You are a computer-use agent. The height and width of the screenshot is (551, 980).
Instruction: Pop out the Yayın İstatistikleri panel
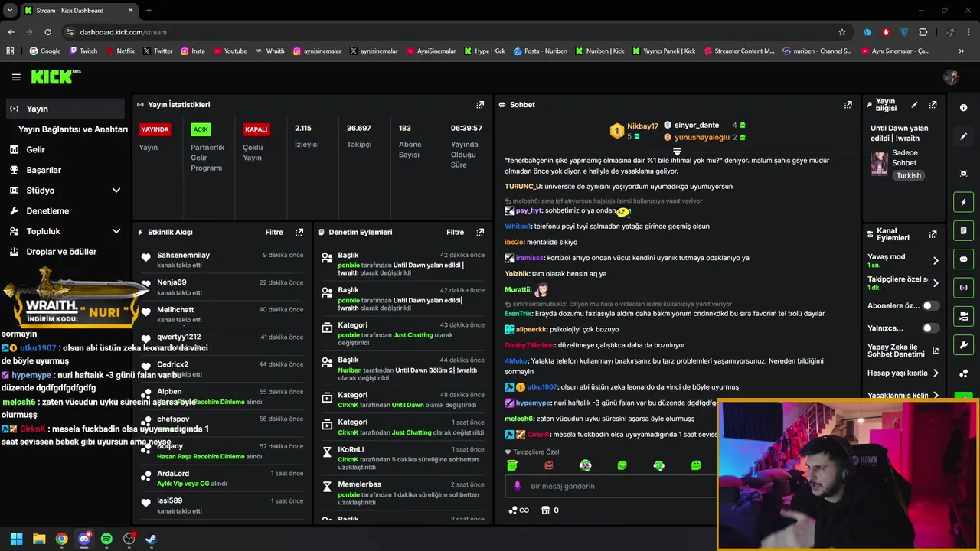[x=480, y=105]
